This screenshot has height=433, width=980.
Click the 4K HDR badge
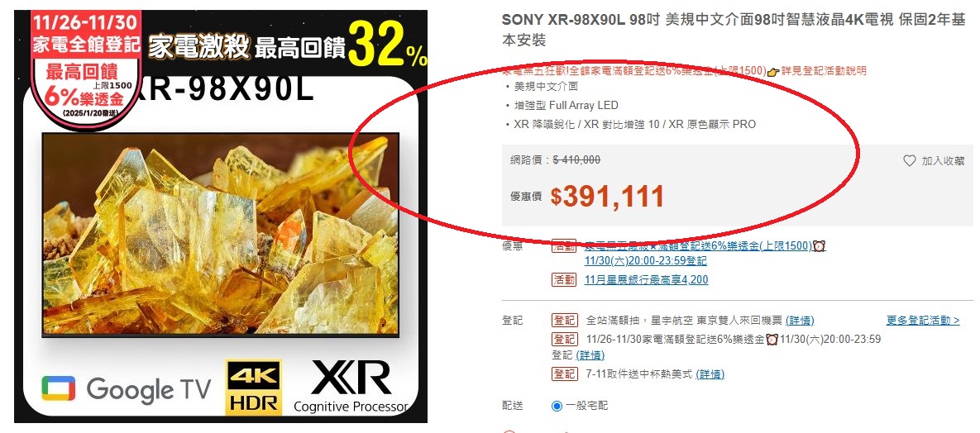click(254, 387)
